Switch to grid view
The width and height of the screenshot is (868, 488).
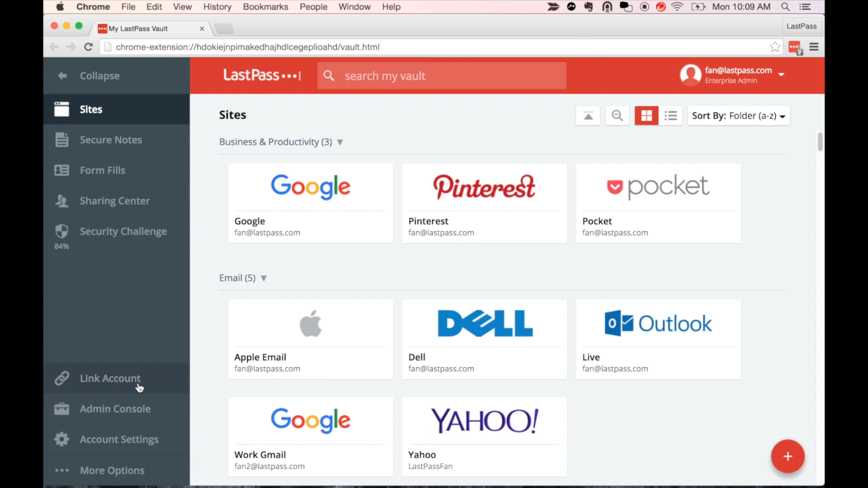pos(646,116)
